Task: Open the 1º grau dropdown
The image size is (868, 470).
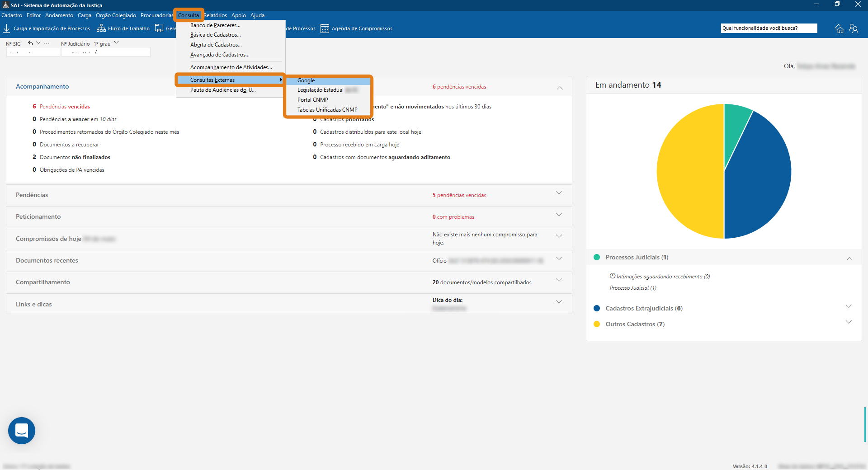Action: click(x=117, y=43)
